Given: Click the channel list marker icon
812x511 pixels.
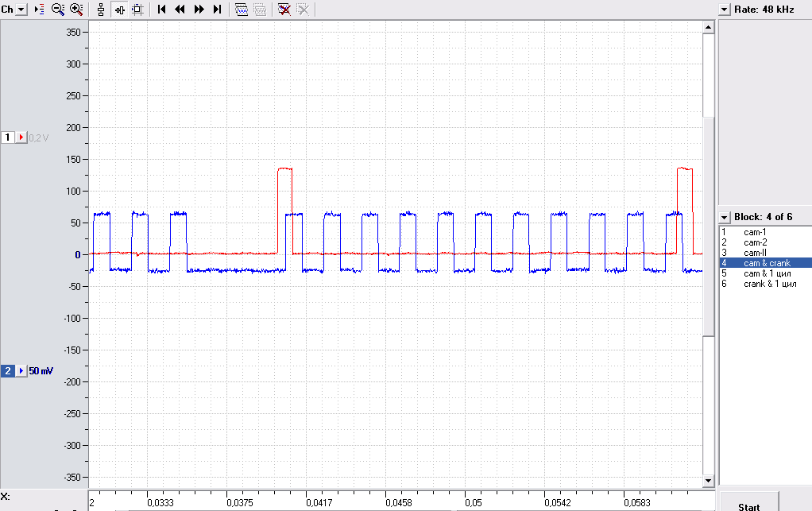Looking at the screenshot, I should click(x=40, y=10).
